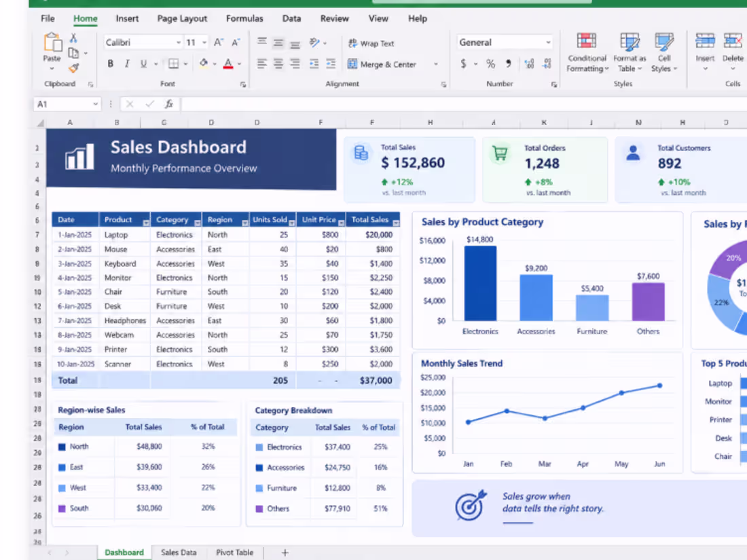Image resolution: width=747 pixels, height=560 pixels.
Task: Increase decimal places
Action: [529, 64]
